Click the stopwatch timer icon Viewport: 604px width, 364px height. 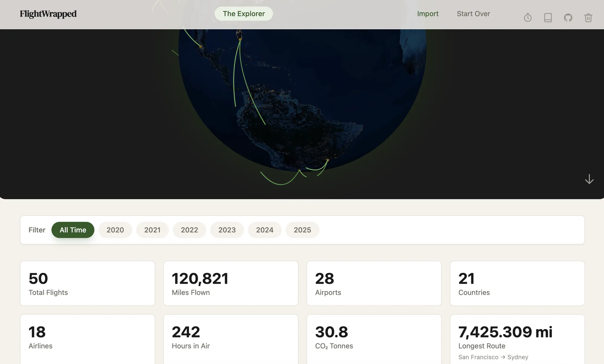(x=528, y=18)
